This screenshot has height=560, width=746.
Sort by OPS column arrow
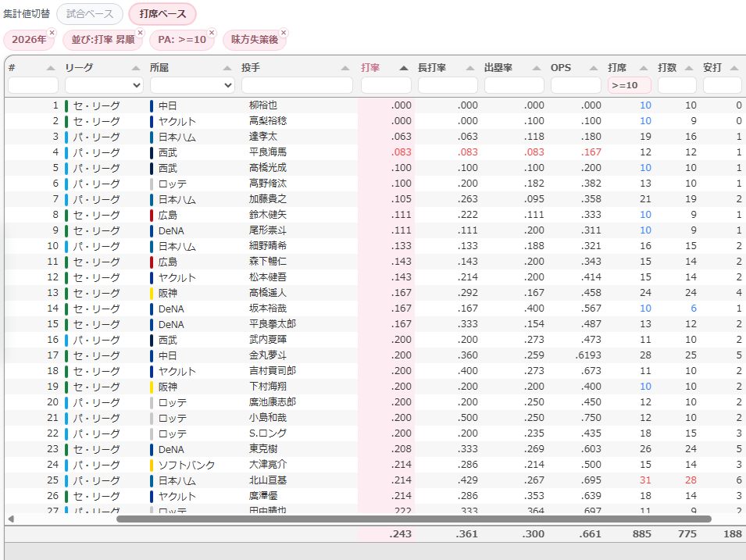(593, 68)
